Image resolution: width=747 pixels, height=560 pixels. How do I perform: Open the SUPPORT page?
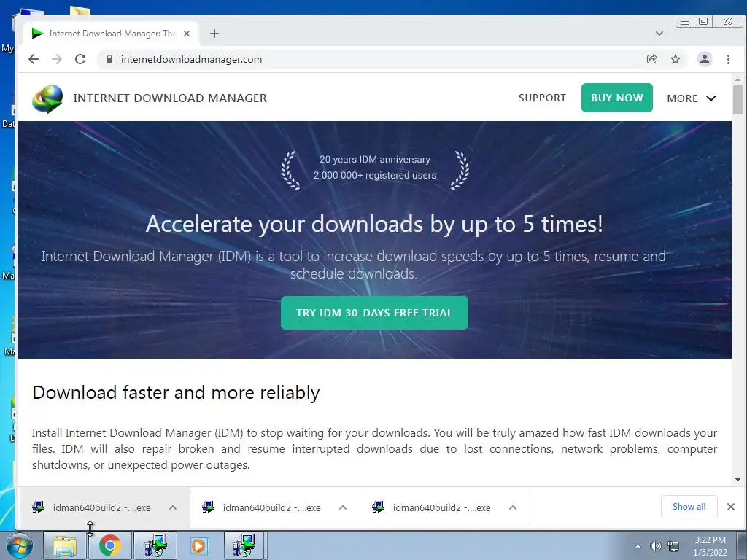[x=542, y=98]
